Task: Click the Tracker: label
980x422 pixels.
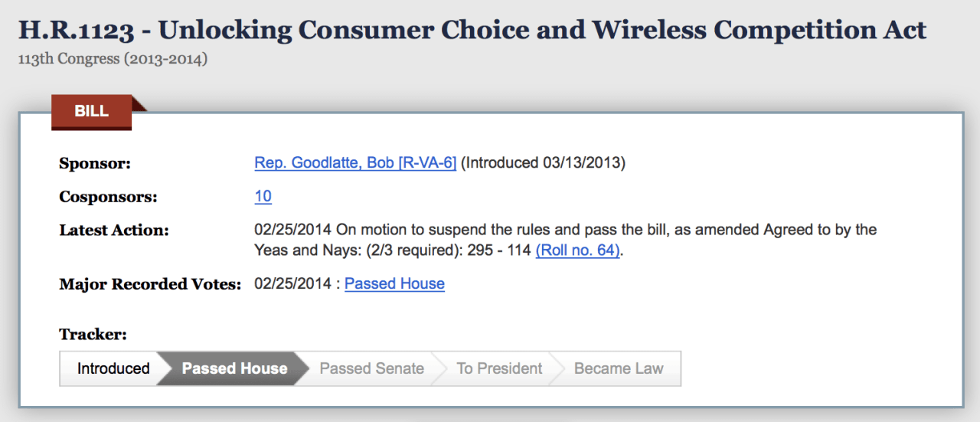Action: [x=93, y=335]
